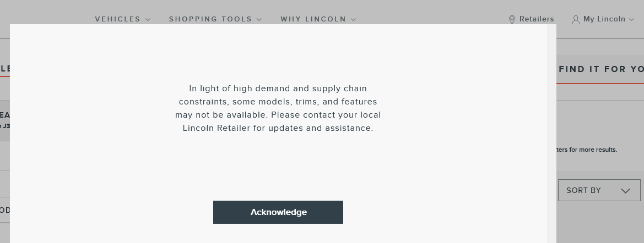
Task: Select the partially hidden tab at far left
Action: tap(5, 68)
